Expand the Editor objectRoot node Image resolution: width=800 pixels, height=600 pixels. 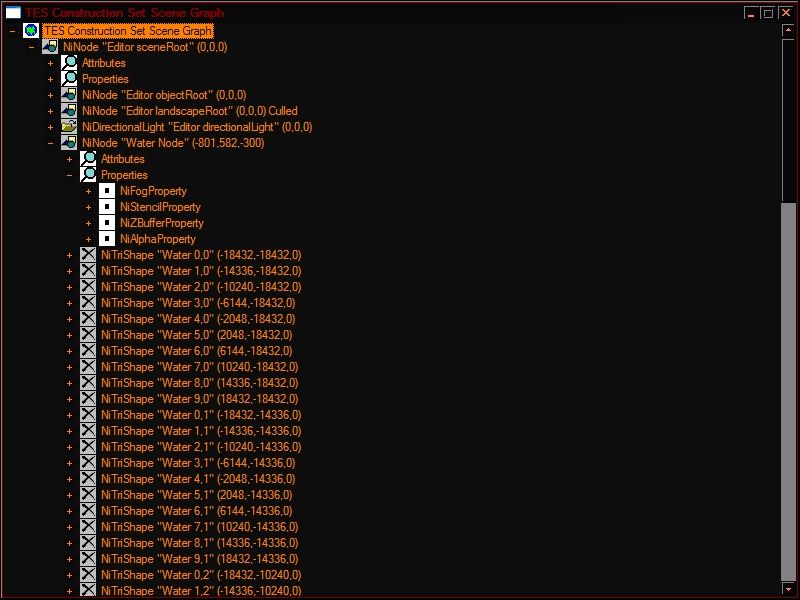pyautogui.click(x=50, y=95)
